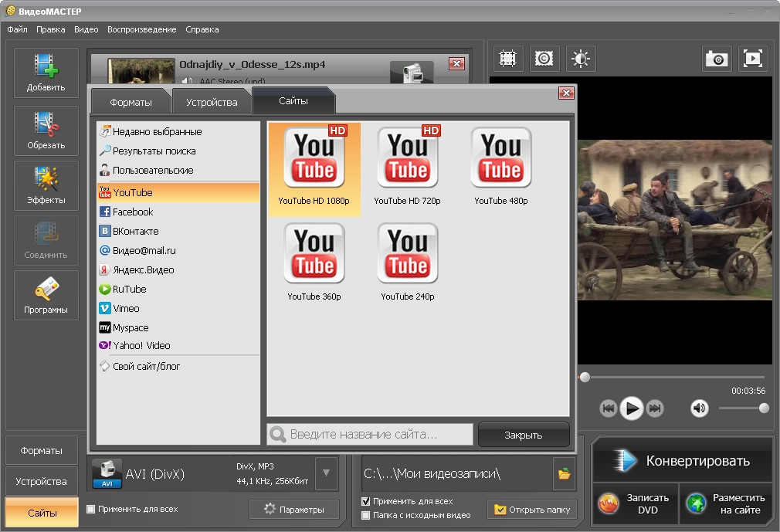Viewport: 780px width, 532px height.
Task: Click the crop video icon above preview
Action: [507, 59]
